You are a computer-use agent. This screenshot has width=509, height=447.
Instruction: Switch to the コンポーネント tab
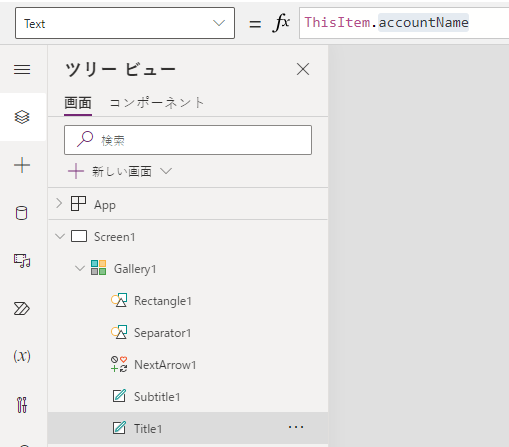(x=157, y=103)
